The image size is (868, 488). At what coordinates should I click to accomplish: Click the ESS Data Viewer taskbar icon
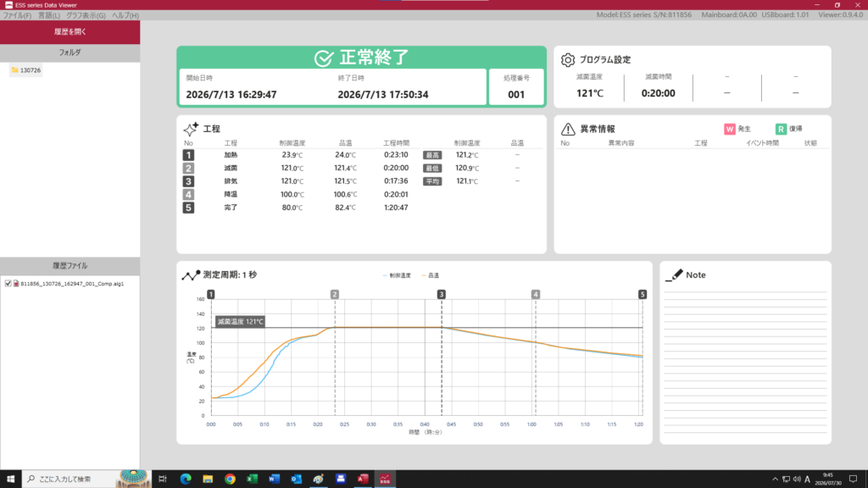[x=385, y=480]
